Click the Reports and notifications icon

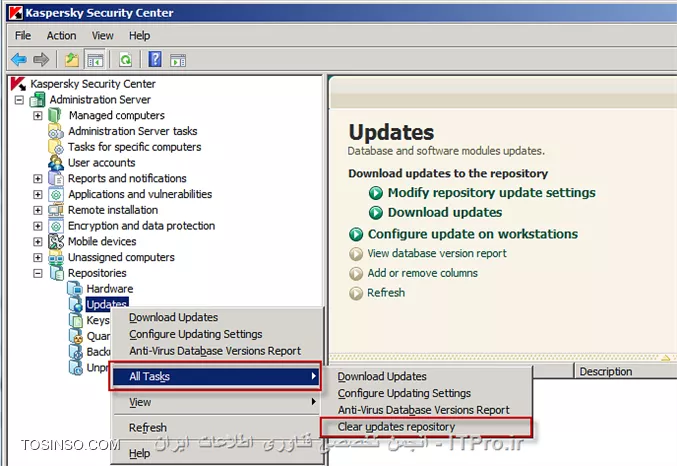coord(56,178)
